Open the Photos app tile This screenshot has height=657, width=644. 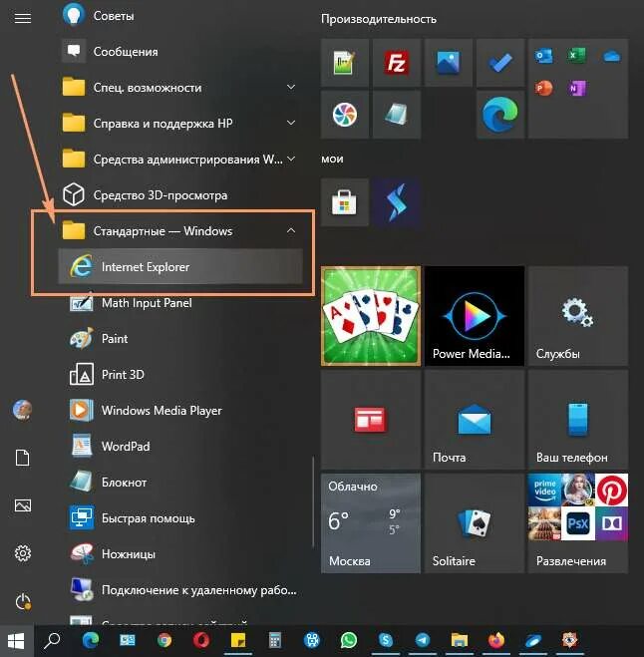449,62
